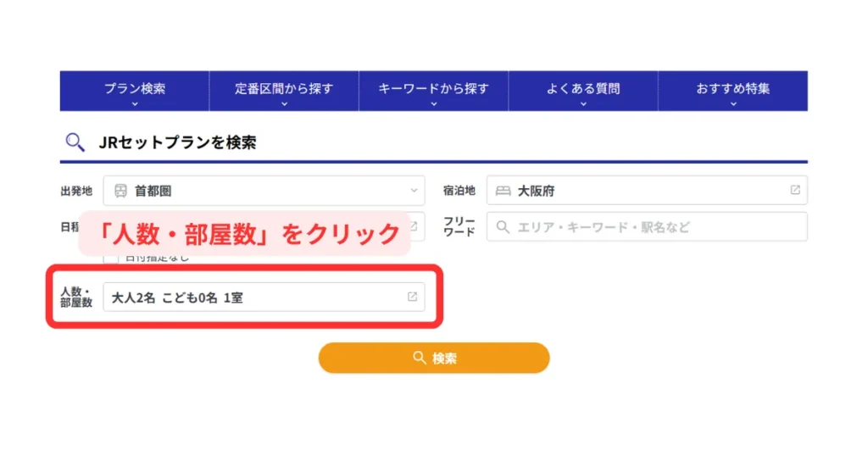Click the popup icon in 人数・部屋数 field
Viewport: 868px width, 456px height.
(x=413, y=297)
